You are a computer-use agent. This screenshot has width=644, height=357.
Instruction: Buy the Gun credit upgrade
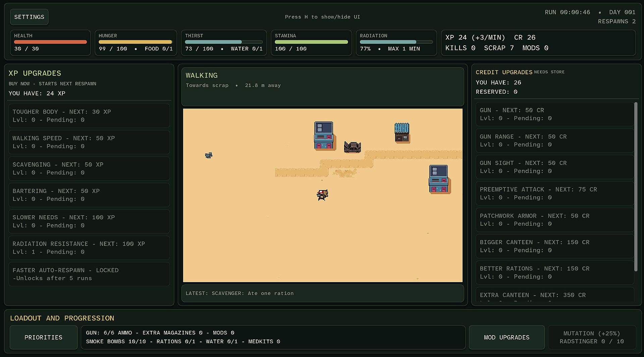pos(555,114)
